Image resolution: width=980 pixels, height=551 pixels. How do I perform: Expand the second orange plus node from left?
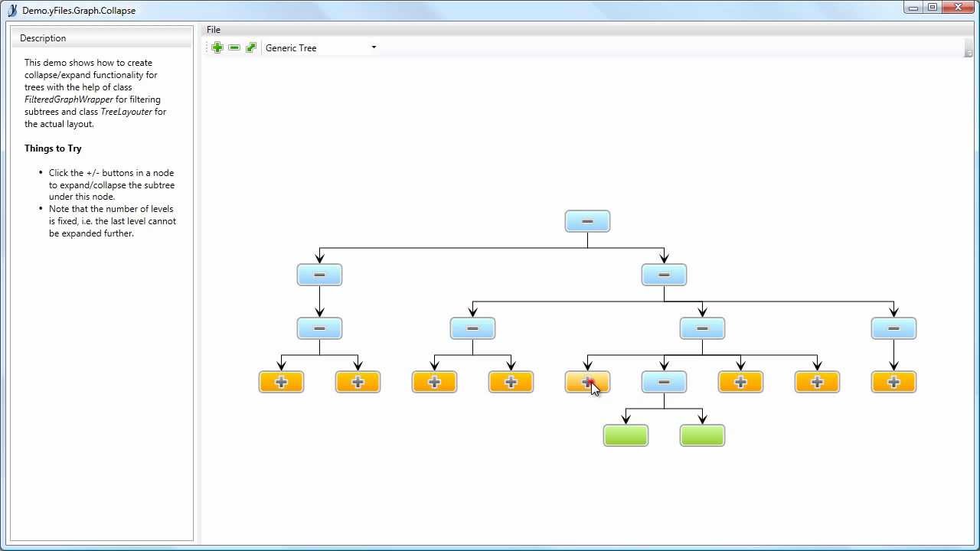click(x=358, y=382)
